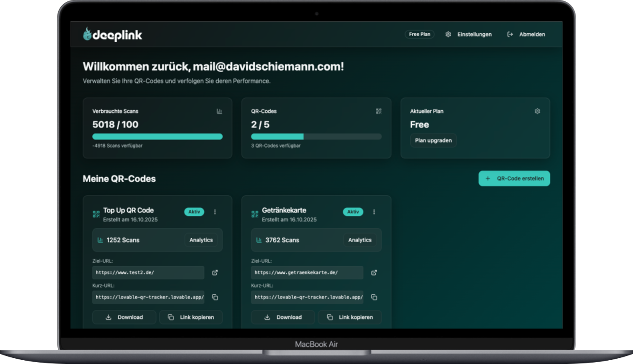Click QR icon in QR-Codes stat card
The width and height of the screenshot is (633, 364).
click(x=378, y=111)
